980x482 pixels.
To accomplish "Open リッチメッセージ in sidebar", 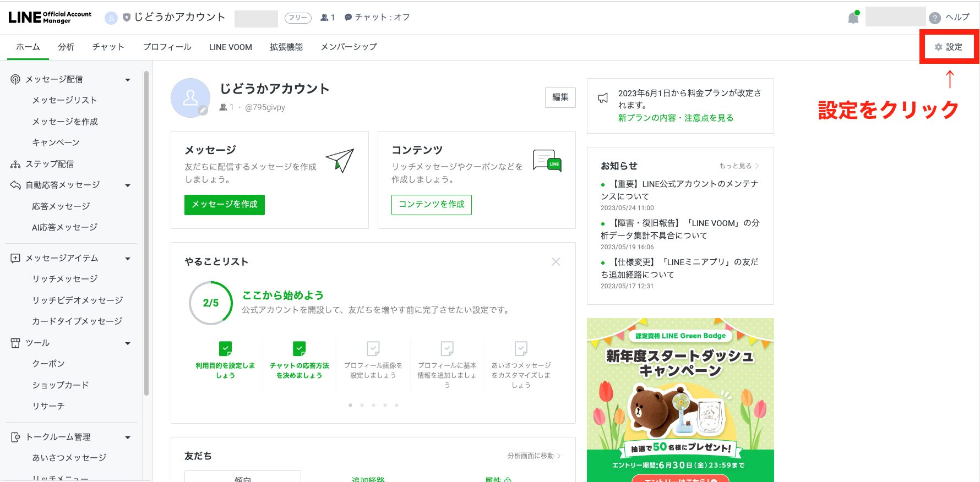I will coord(64,279).
